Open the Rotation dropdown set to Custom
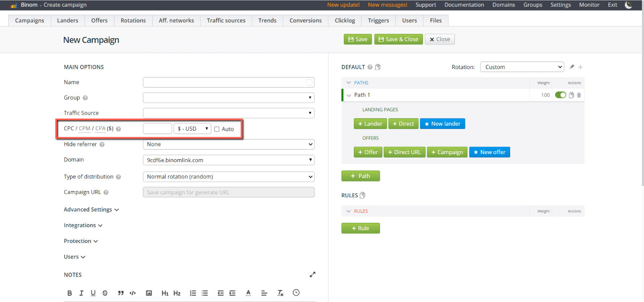Screen dimensions: 644x302 522,67
